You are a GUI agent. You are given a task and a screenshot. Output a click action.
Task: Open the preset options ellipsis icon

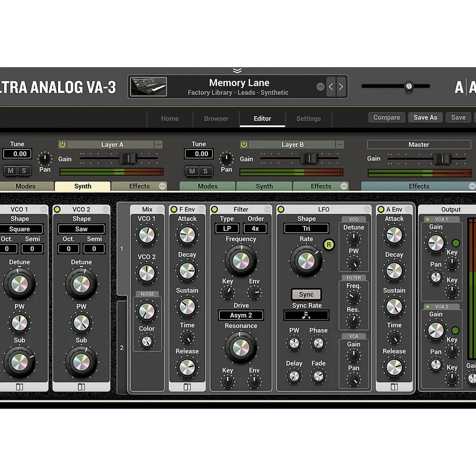pyautogui.click(x=320, y=87)
